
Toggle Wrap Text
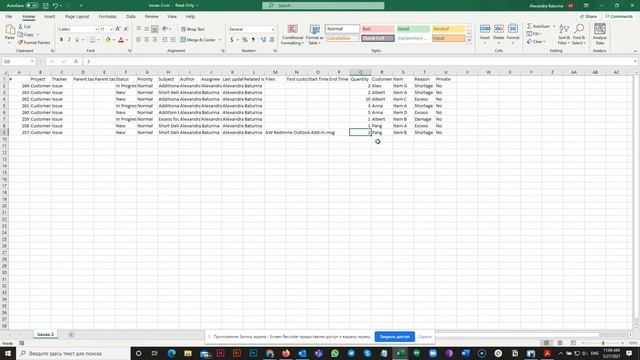click(x=193, y=29)
